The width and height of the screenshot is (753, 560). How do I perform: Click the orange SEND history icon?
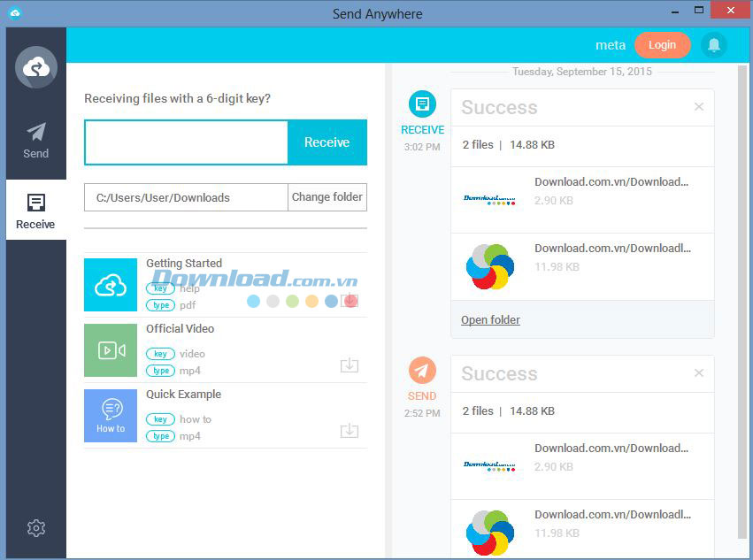coord(422,370)
